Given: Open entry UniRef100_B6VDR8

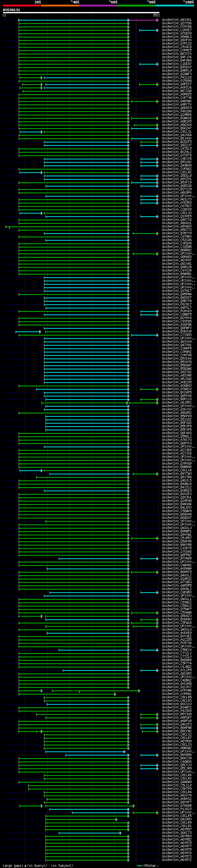Looking at the screenshot, I should [x=177, y=755].
